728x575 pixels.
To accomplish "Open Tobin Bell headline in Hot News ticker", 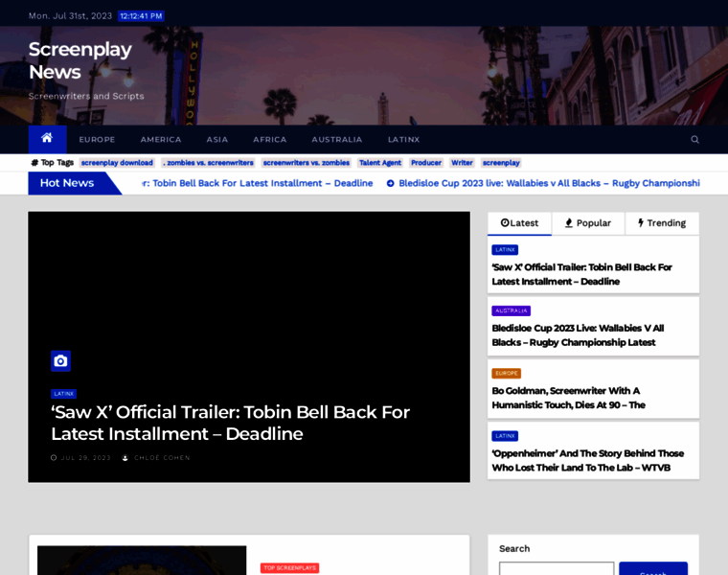I will tap(258, 183).
